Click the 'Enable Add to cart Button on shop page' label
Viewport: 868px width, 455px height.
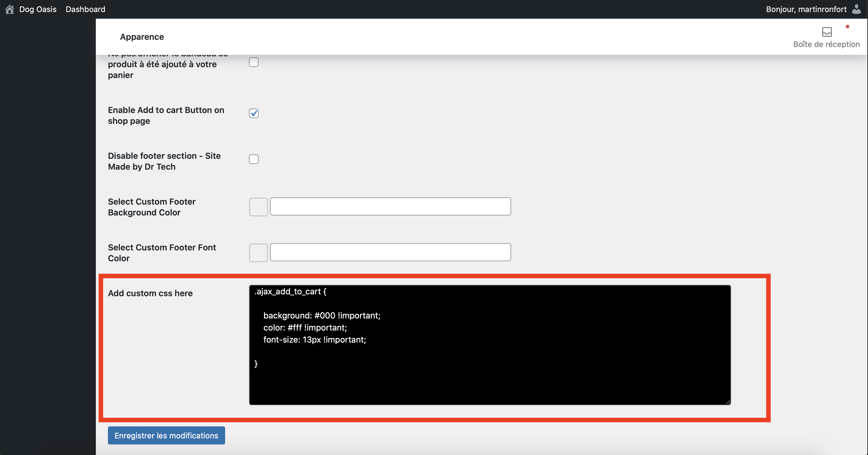[166, 115]
